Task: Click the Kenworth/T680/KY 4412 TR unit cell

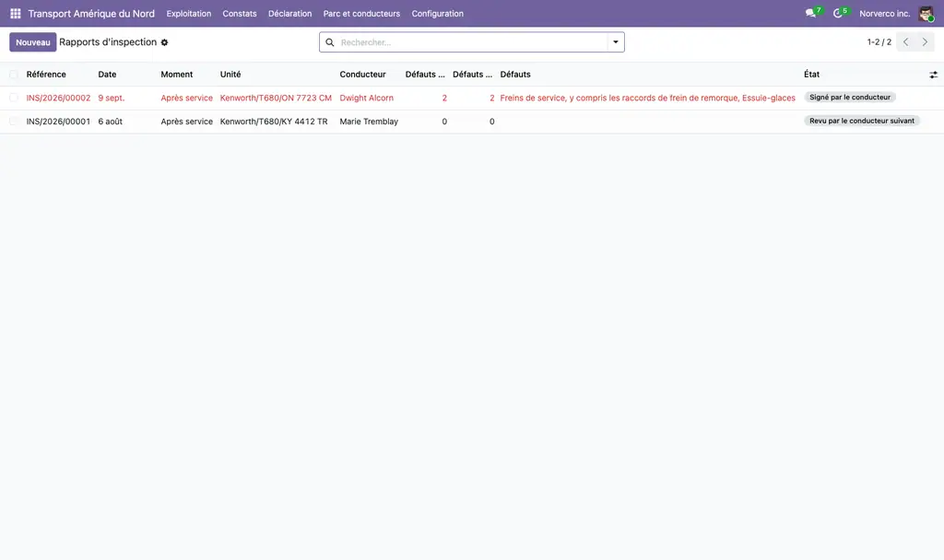Action: [x=274, y=122]
